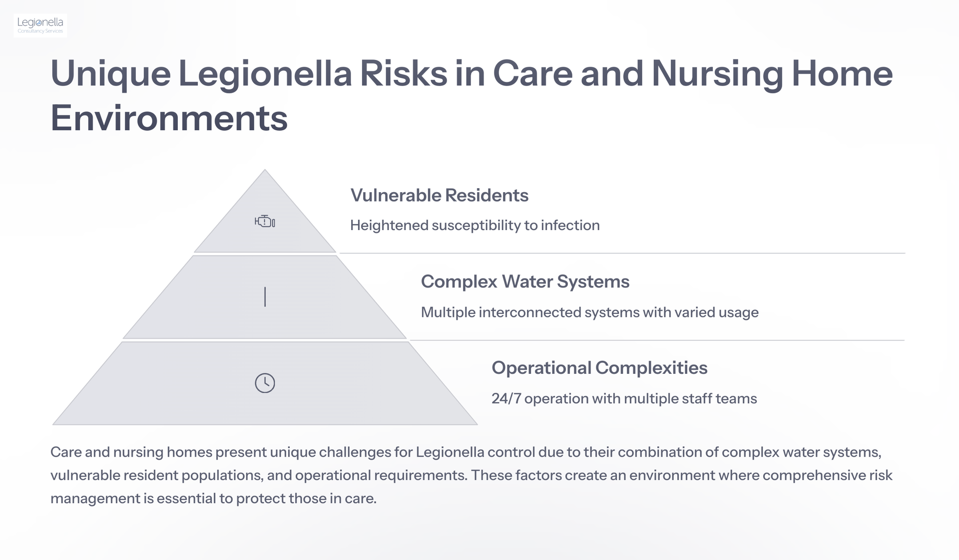This screenshot has width=959, height=560.
Task: Click the middle pyramid tier shape
Action: coord(265,297)
